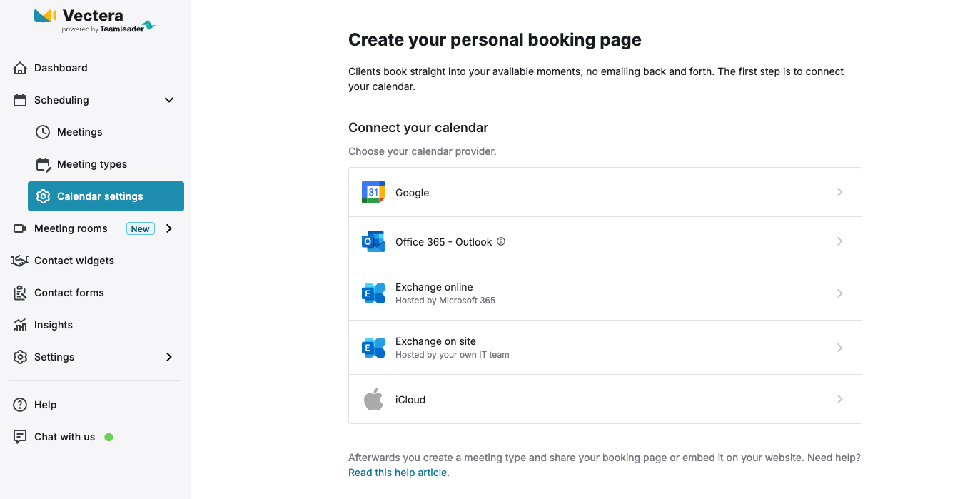The width and height of the screenshot is (980, 499).
Task: Click the Outlook icon
Action: 373,241
